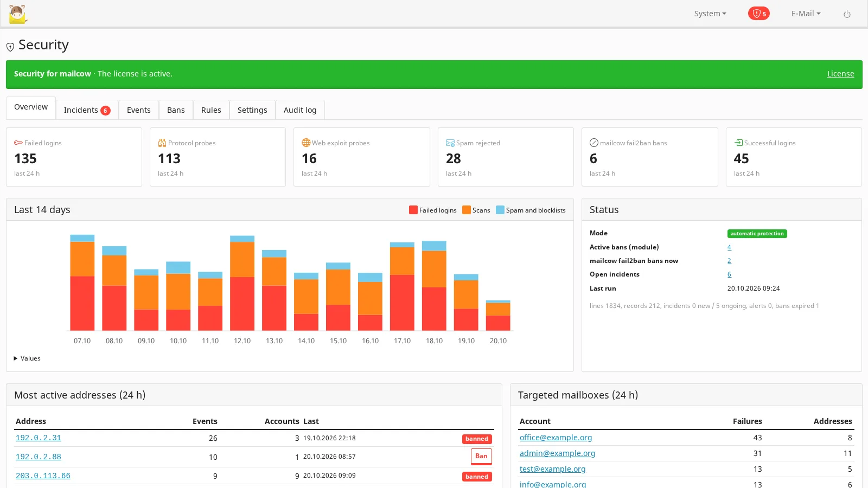Click Last run time 20.10.2026 09:24
Screen dimensions: 868x488
coord(754,288)
